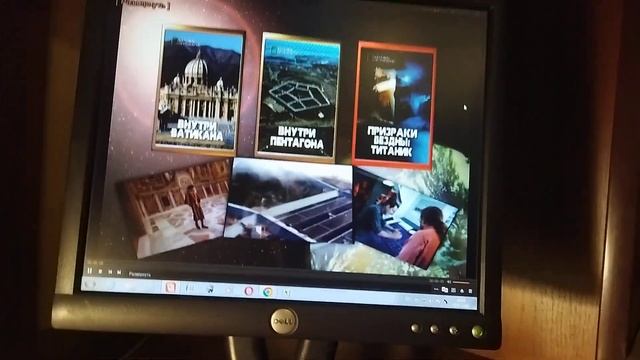Select the Внутри Ватикана DVD cover

199,90
